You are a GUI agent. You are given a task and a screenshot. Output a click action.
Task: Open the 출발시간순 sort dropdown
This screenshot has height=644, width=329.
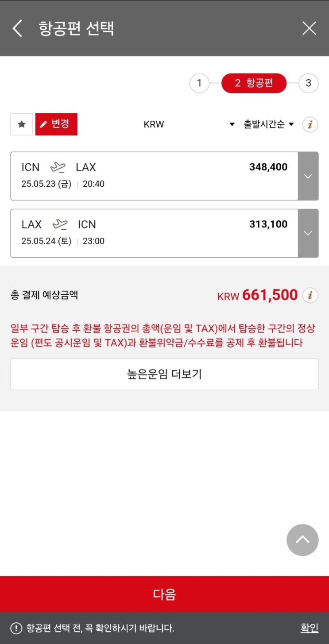click(268, 124)
